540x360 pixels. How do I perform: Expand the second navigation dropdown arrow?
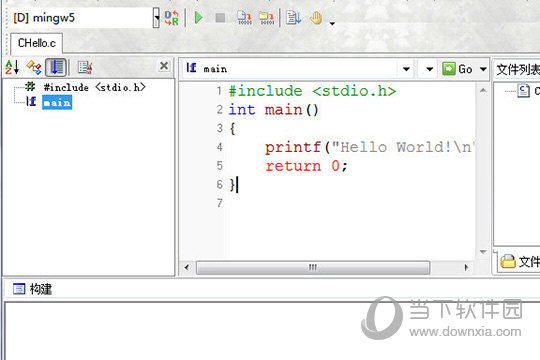tap(429, 69)
